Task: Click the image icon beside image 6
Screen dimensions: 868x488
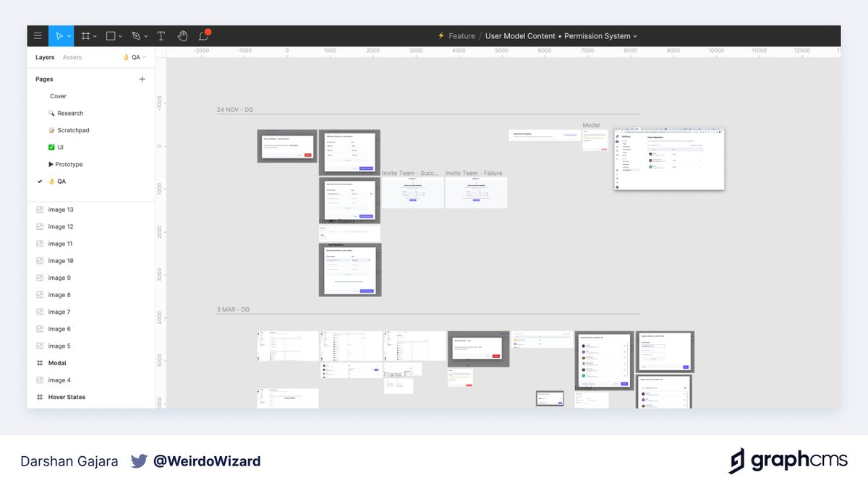Action: coord(40,329)
